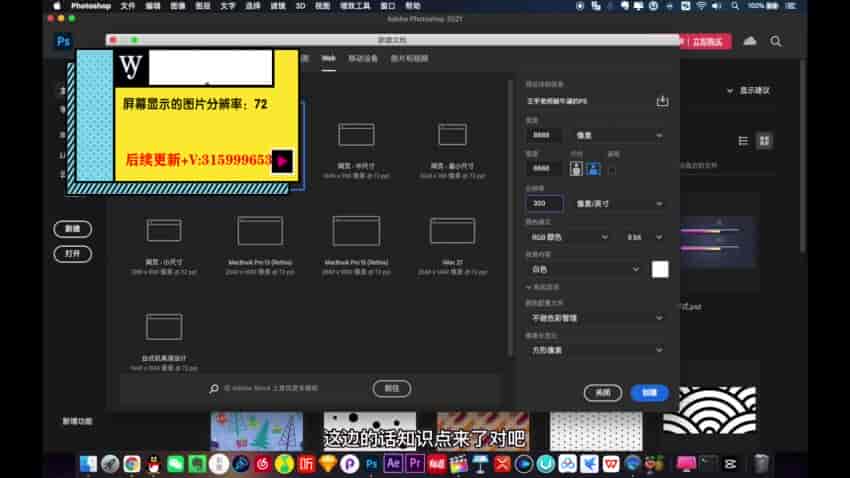The height and width of the screenshot is (478, 850).
Task: Open WeChat from the dock
Action: click(175, 464)
